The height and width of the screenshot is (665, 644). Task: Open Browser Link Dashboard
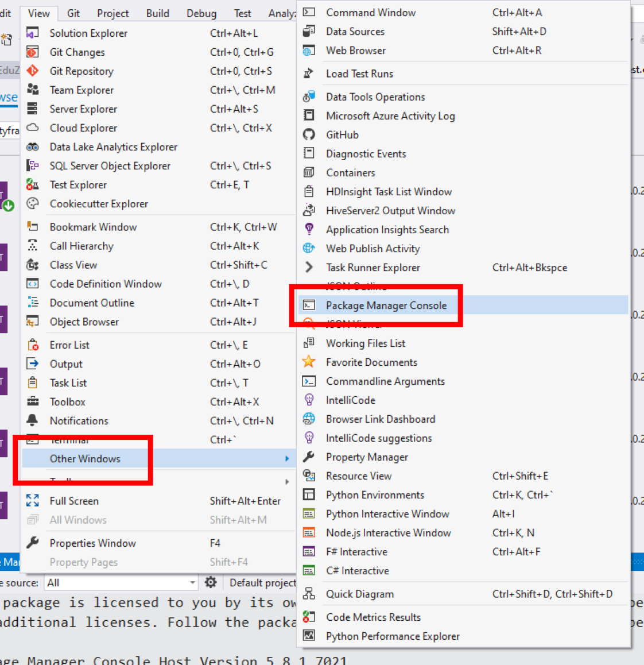click(x=463, y=419)
